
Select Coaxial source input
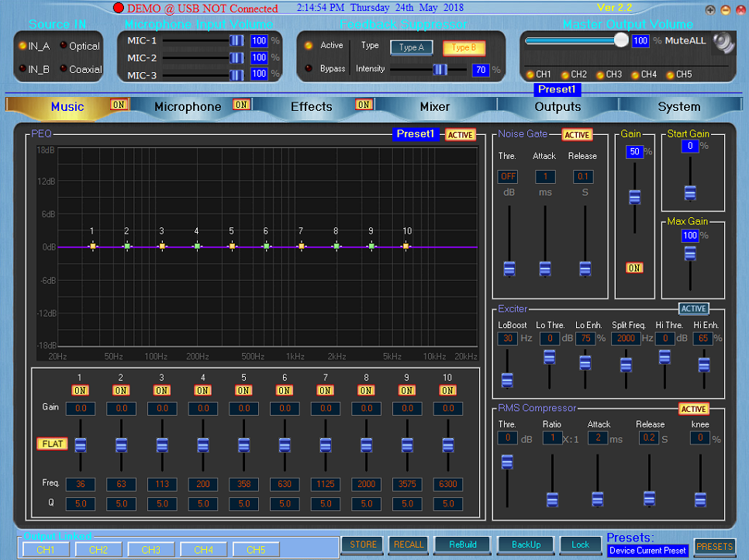pos(63,68)
